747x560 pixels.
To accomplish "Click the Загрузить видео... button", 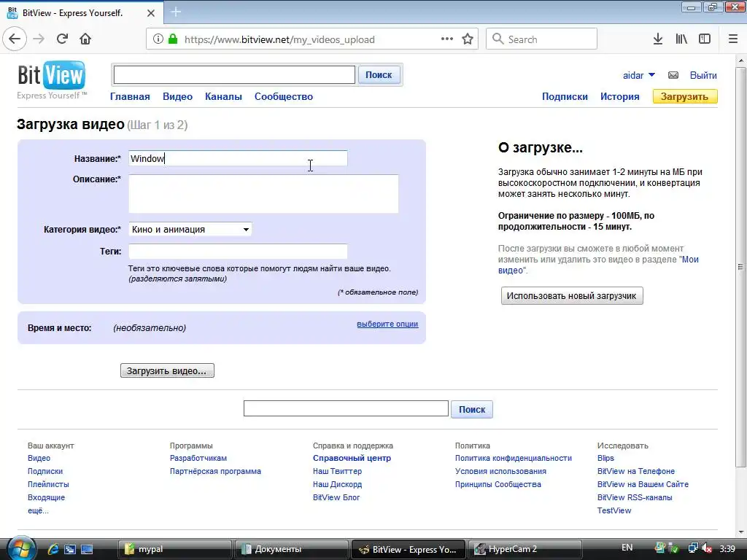I will pyautogui.click(x=167, y=370).
